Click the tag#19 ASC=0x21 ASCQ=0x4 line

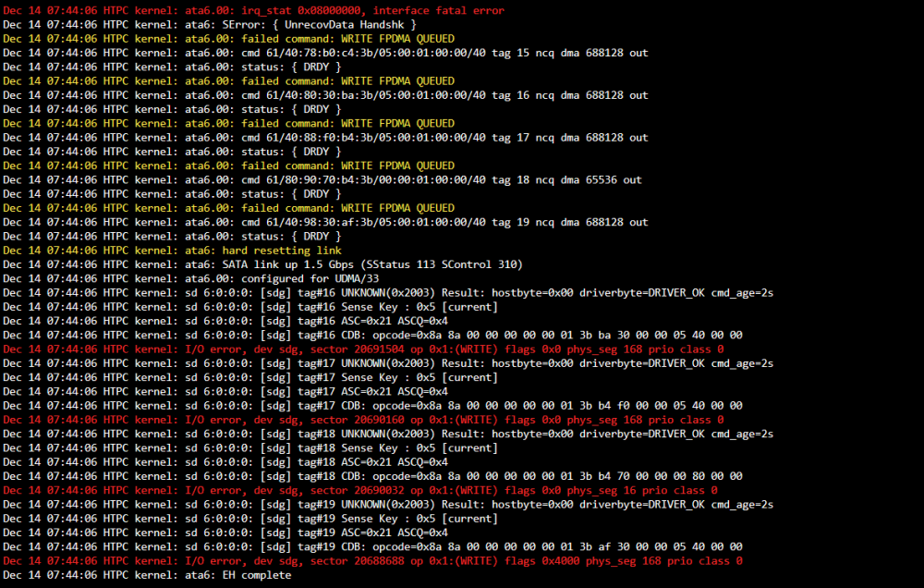(225, 533)
